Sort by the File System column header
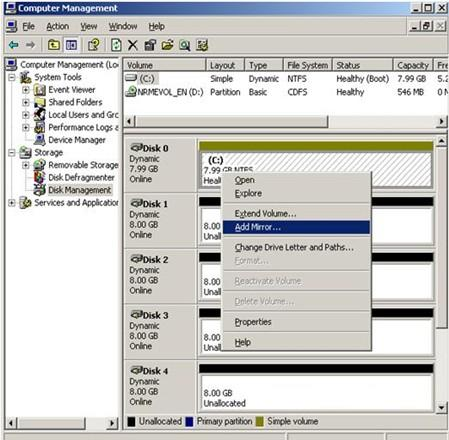 [x=308, y=65]
